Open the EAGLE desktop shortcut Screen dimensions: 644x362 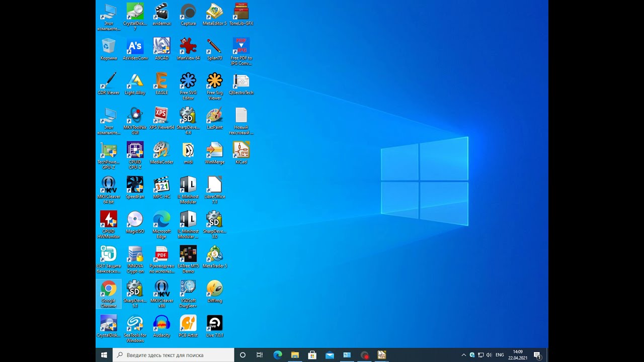point(162,84)
